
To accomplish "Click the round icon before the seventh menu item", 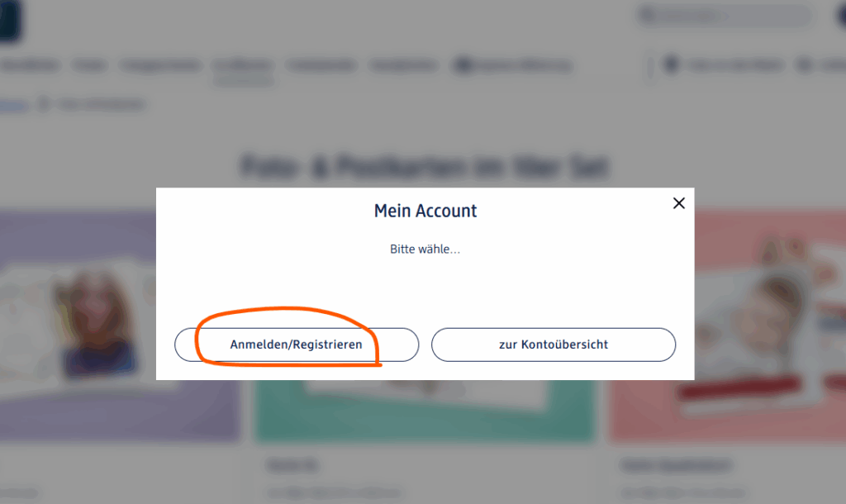I will click(x=461, y=65).
